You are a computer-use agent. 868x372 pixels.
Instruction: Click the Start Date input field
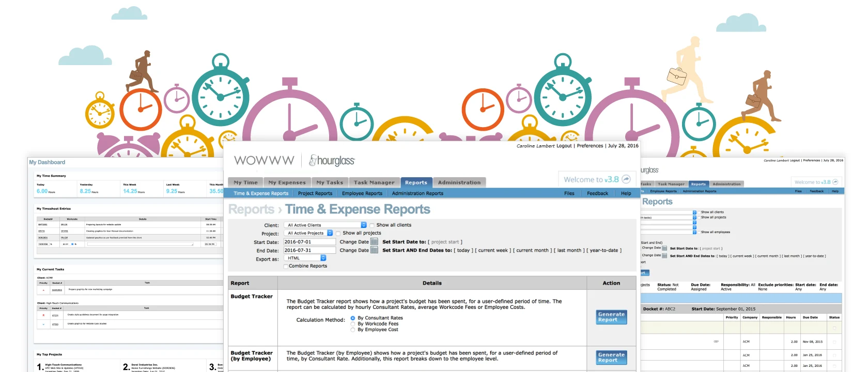pos(309,242)
